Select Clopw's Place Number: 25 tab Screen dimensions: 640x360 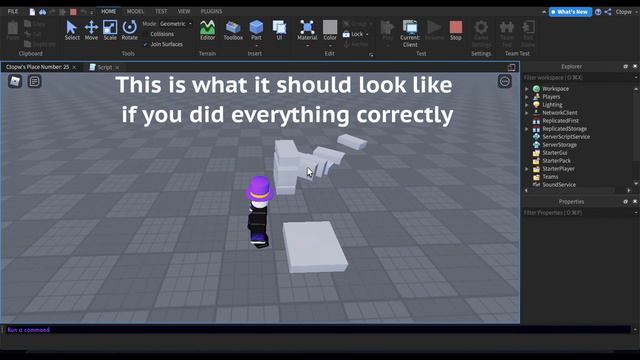tap(38, 67)
